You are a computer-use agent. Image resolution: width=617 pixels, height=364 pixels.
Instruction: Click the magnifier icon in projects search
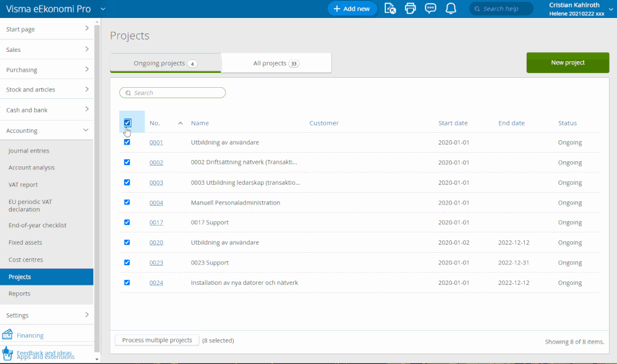coord(128,93)
